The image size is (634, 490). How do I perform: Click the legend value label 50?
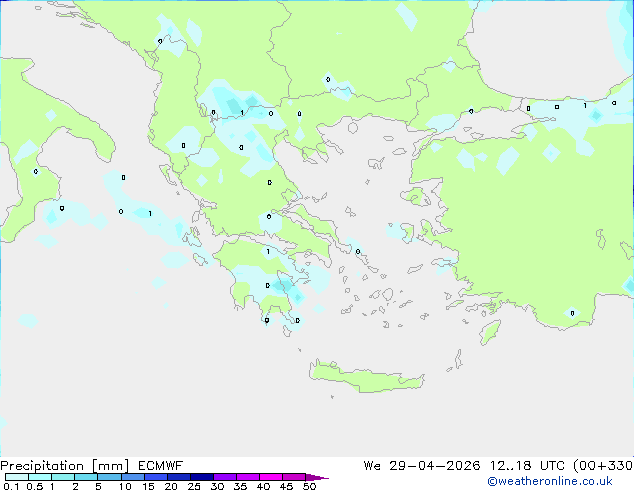(309, 486)
